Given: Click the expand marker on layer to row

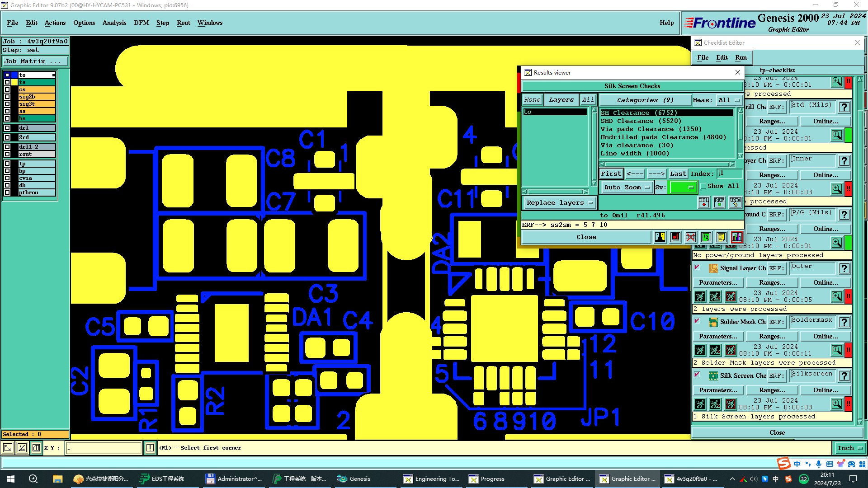Looking at the screenshot, I should pos(53,75).
